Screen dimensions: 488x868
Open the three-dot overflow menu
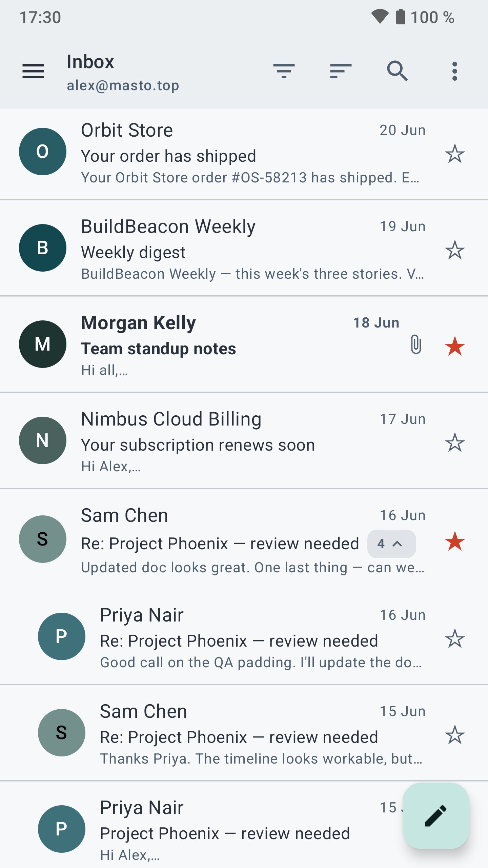click(455, 71)
